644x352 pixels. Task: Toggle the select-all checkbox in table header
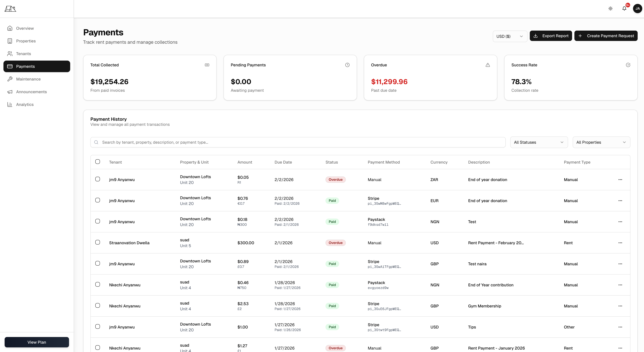click(x=97, y=162)
